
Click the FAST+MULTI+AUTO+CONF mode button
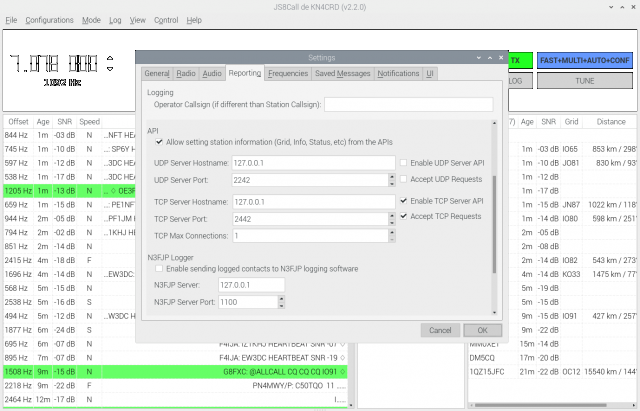click(584, 60)
